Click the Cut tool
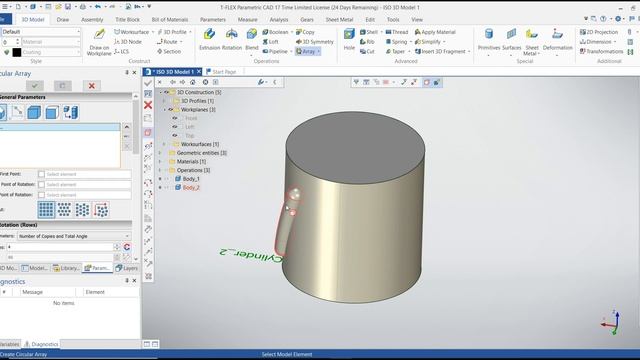Viewport: 640px width, 360px height. tap(367, 51)
